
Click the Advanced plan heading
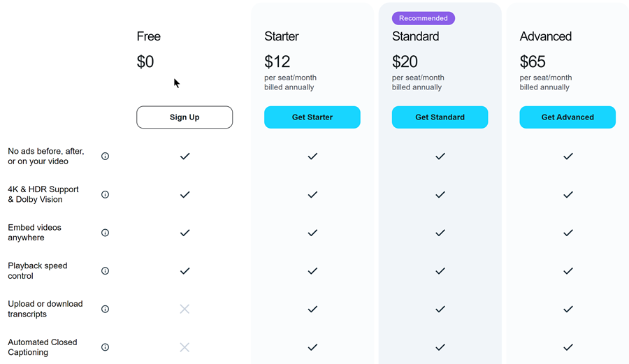546,36
